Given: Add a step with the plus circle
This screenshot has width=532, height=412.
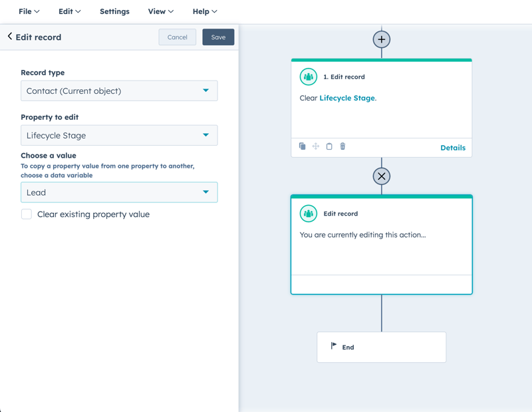Looking at the screenshot, I should point(381,39).
